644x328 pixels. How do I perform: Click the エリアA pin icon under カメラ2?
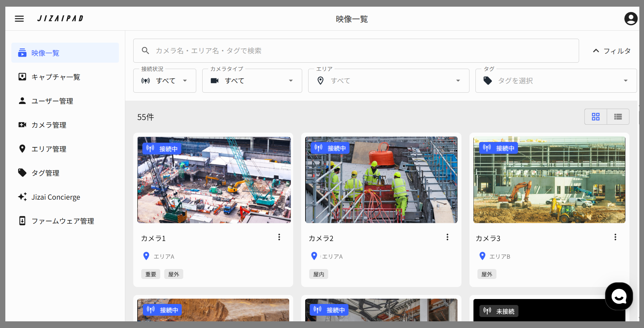314,256
